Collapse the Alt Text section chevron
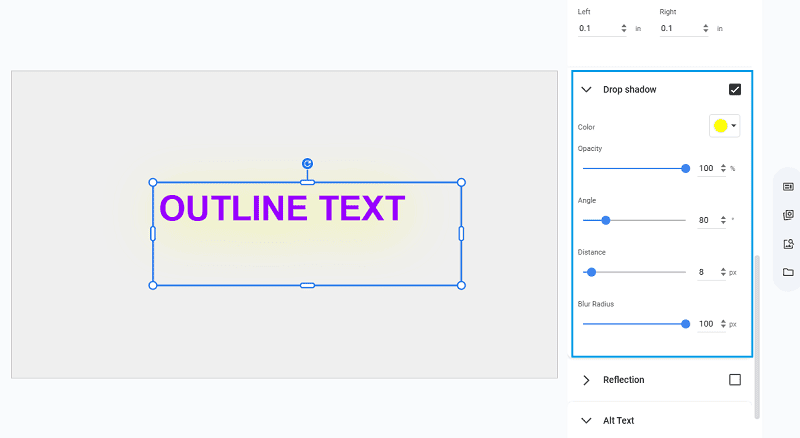This screenshot has width=800, height=438. (x=586, y=421)
